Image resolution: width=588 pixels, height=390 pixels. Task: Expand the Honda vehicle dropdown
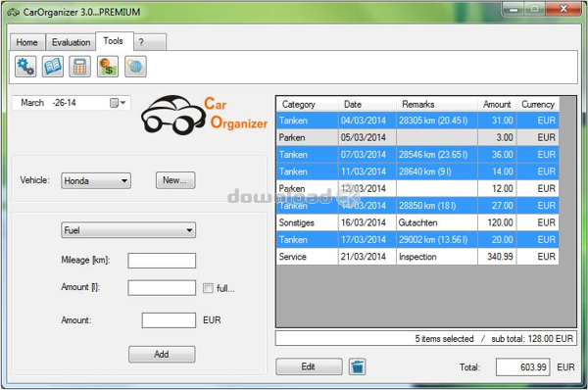pyautogui.click(x=96, y=180)
